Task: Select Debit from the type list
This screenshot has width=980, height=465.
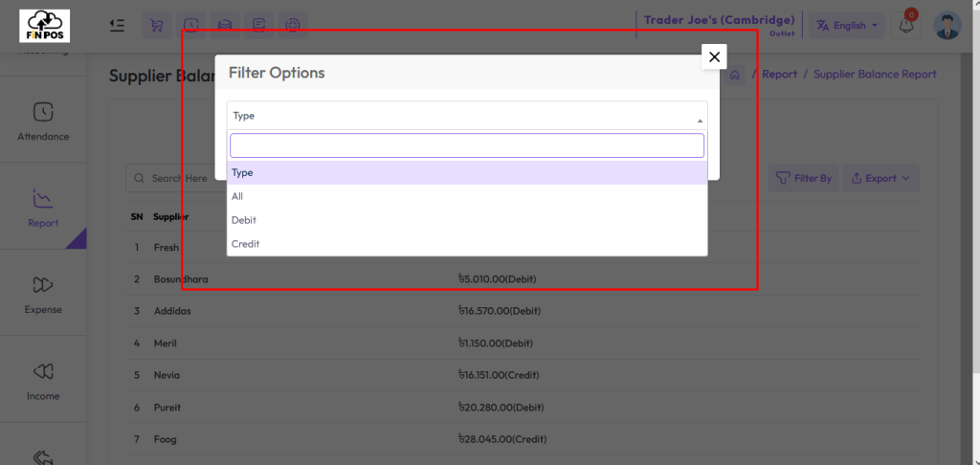Action: pos(467,220)
